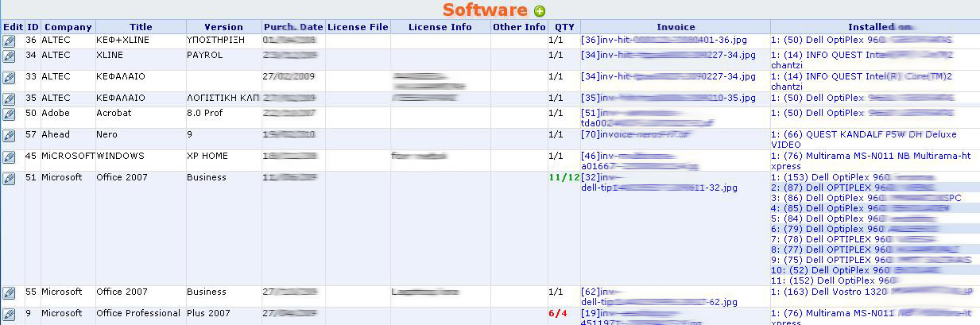
Task: Click the ΛΟΓΙΣΤΙΚΗ ΚΛΠ version cell
Action: coord(223,98)
